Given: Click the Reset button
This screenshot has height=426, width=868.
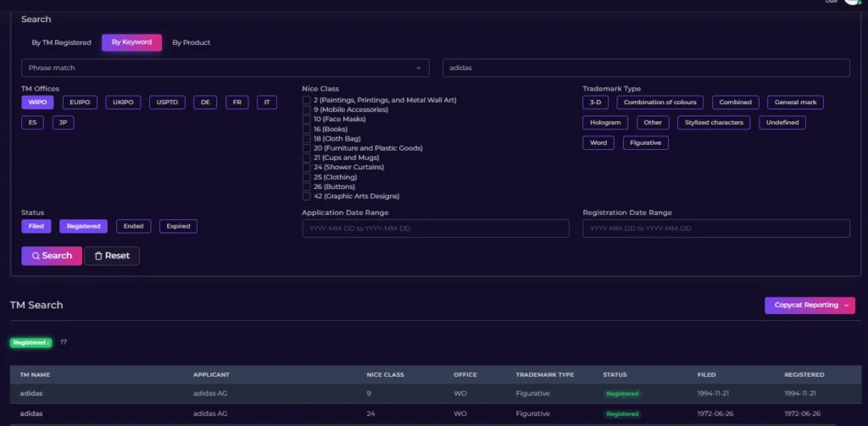Looking at the screenshot, I should click(112, 256).
